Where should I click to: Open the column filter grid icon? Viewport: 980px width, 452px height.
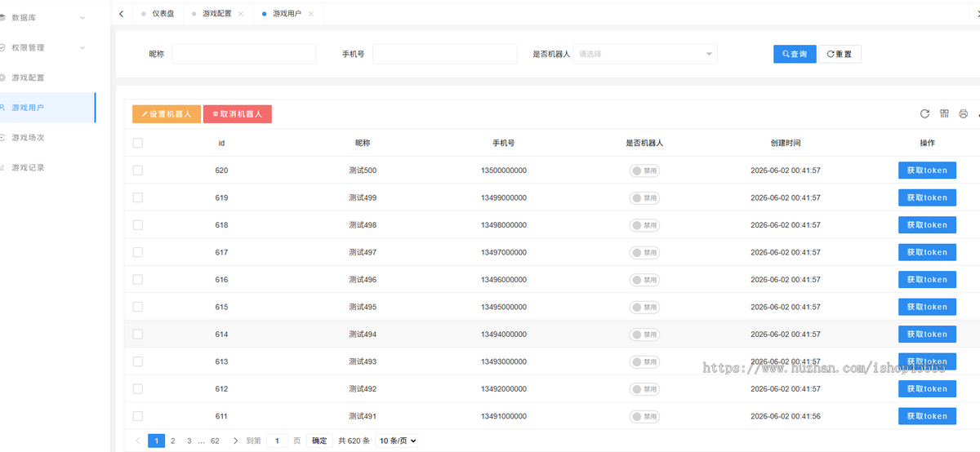944,114
